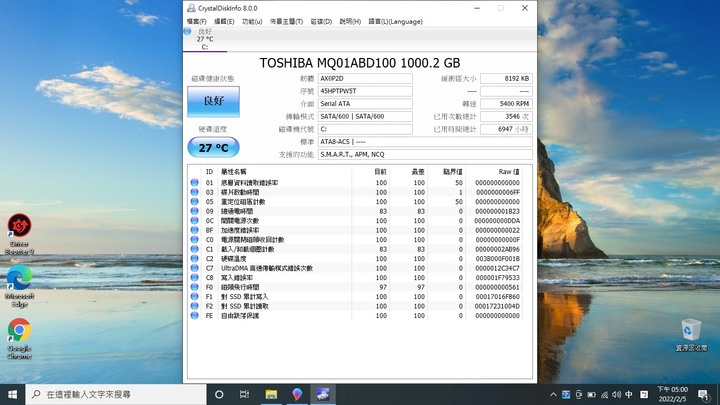The width and height of the screenshot is (720, 405).
Task: Click status icon for attribute C0
Action: pos(195,240)
